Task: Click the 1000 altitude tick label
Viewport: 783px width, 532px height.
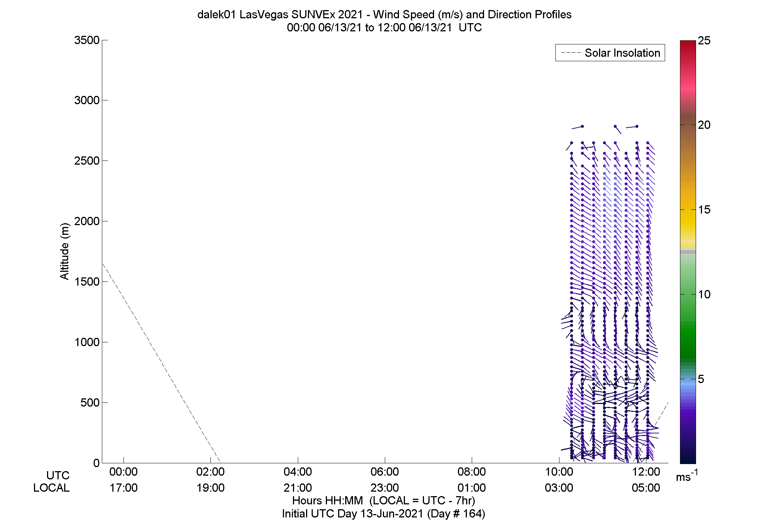Action: 87,342
